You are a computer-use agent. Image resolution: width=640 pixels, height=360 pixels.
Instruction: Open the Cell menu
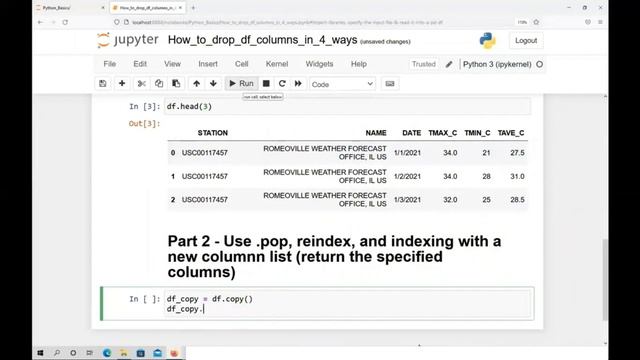click(x=241, y=64)
